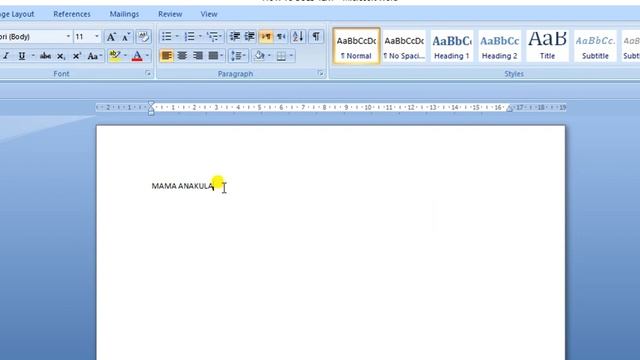The height and width of the screenshot is (360, 640).
Task: Apply the No Spacing style
Action: click(404, 46)
